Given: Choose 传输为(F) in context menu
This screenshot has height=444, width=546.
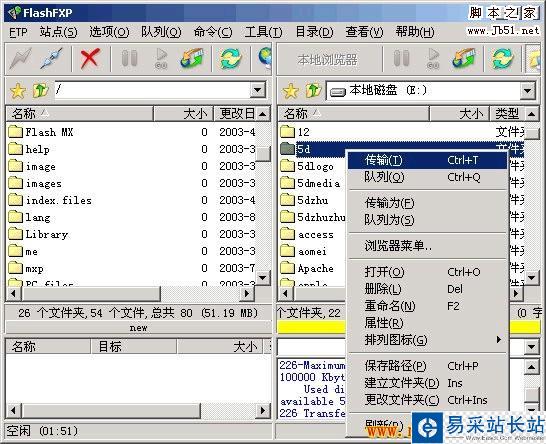Looking at the screenshot, I should [427, 203].
